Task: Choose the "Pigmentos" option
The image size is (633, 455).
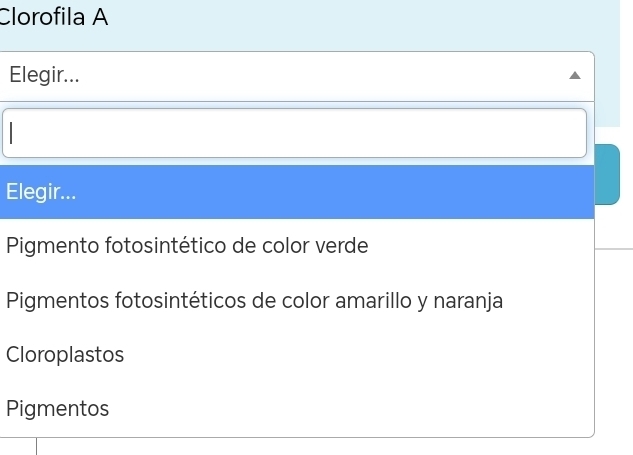Action: (57, 408)
